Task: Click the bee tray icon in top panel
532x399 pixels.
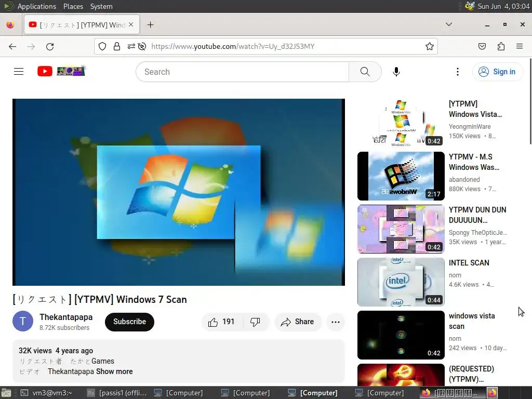Action: coord(469,6)
